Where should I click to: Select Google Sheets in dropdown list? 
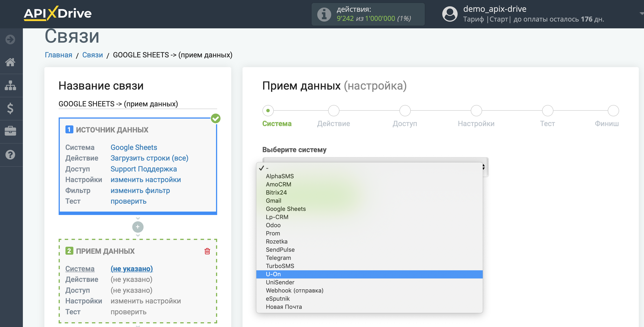369,209
